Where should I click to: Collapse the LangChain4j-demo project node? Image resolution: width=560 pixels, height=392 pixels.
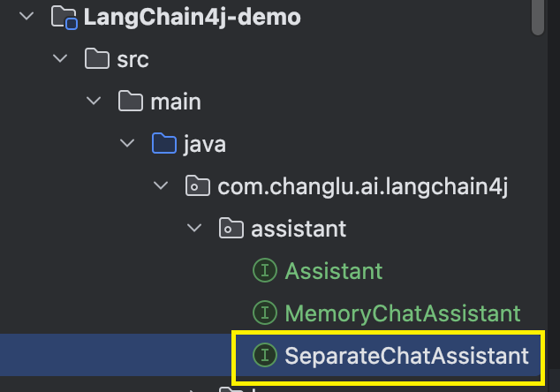[26, 16]
